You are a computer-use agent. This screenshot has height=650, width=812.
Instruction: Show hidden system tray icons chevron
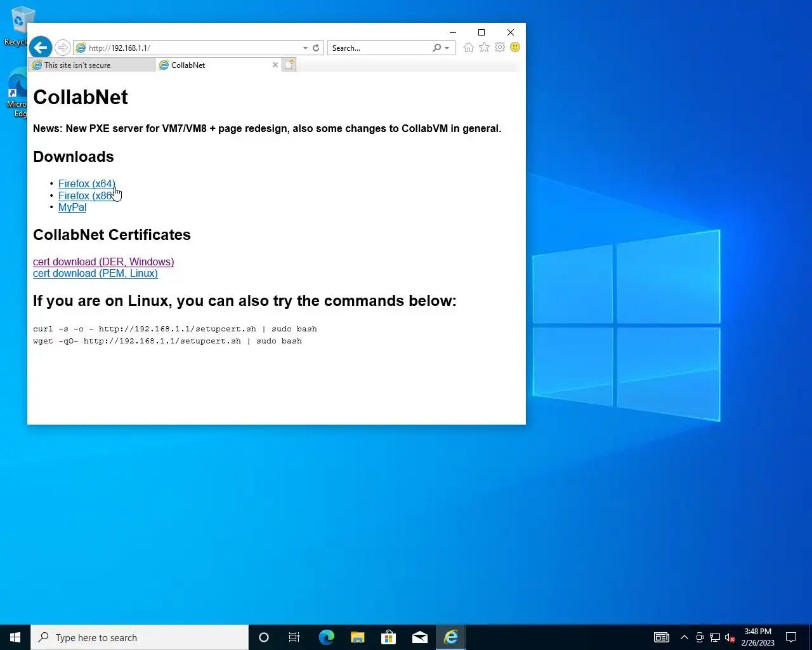[x=684, y=637]
